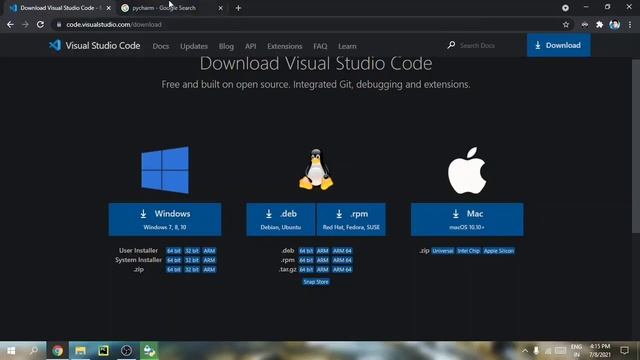Open the FAQ menu item
Screen dimensions: 640x360
[320, 46]
